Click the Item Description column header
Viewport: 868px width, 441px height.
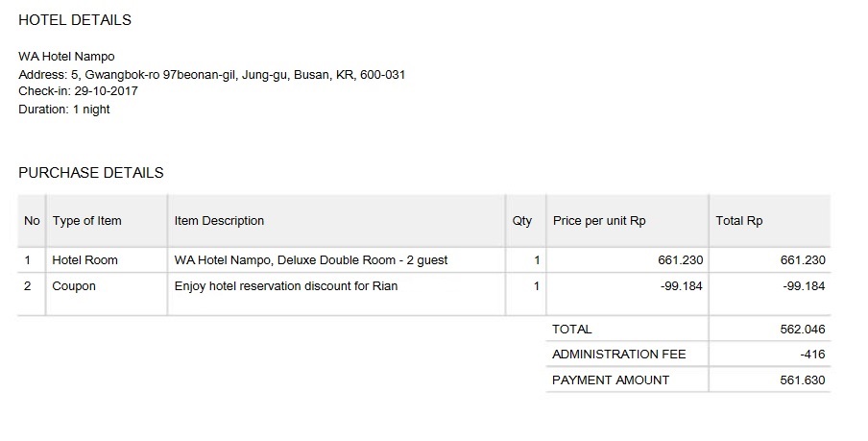pos(219,221)
